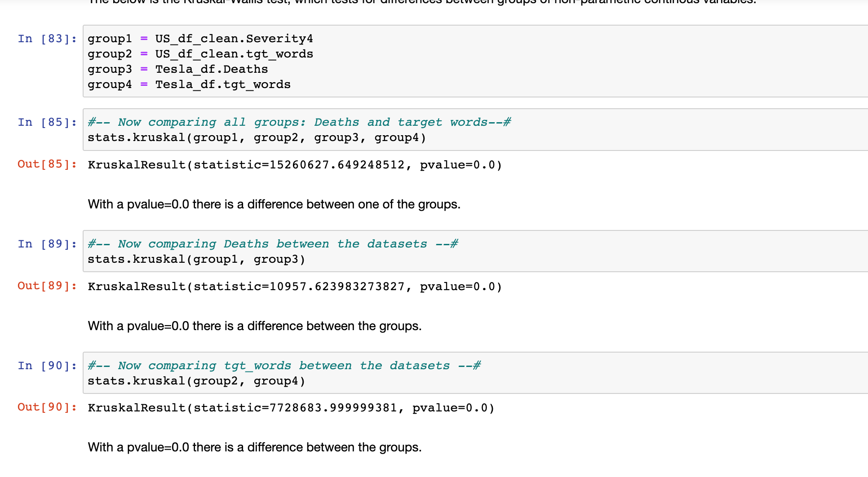Image resolution: width=868 pixels, height=477 pixels.
Task: Select the In [89] cell prompt
Action: (x=47, y=244)
